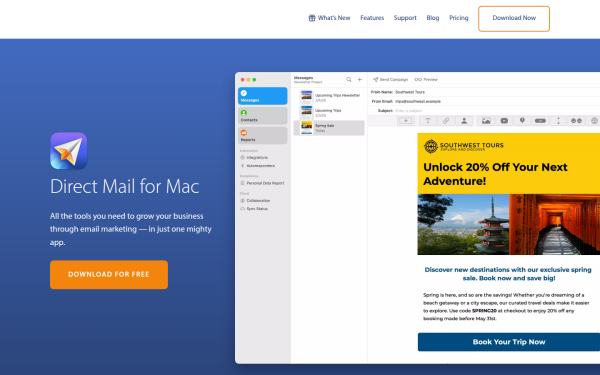The width and height of the screenshot is (600, 375).
Task: Select Contacts in the app sidebar
Action: point(262,116)
